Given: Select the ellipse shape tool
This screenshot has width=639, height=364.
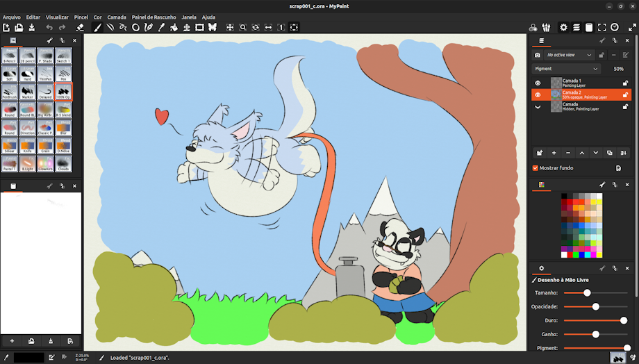Looking at the screenshot, I should pyautogui.click(x=135, y=28).
